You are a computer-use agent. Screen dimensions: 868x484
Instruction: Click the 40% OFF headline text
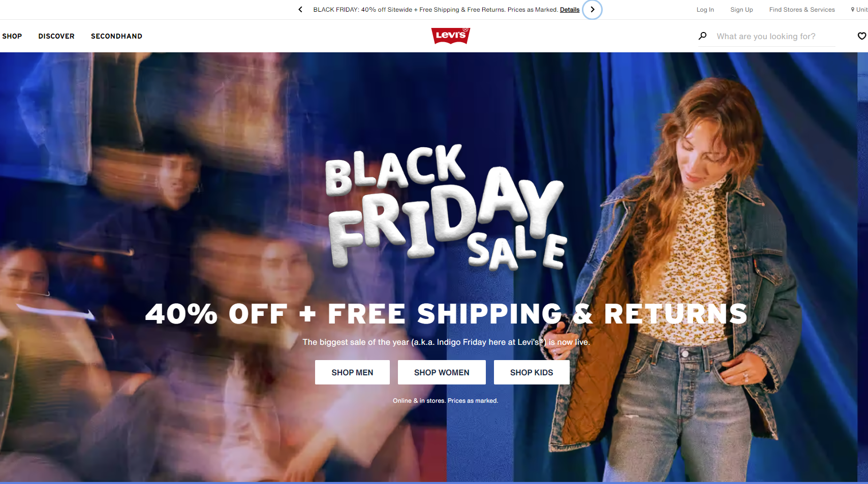[446, 314]
